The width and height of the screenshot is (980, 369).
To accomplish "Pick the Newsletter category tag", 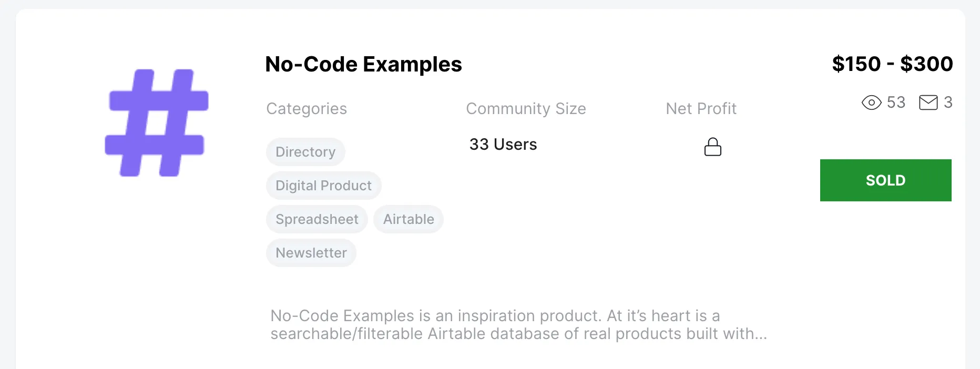I will (311, 253).
